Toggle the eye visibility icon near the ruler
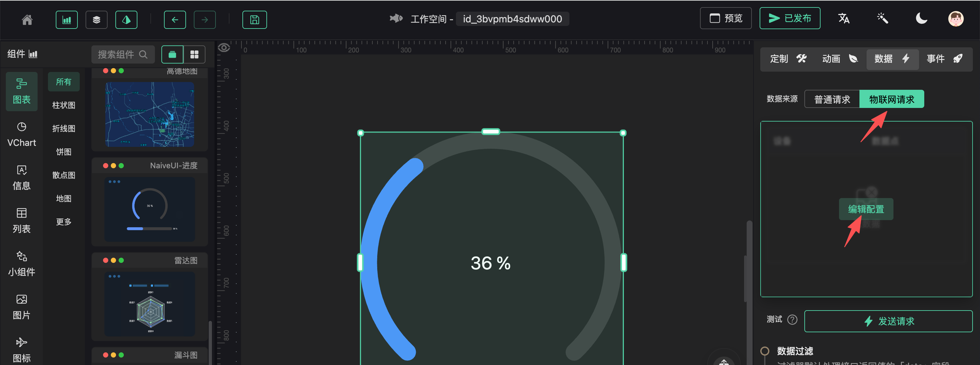 (225, 47)
